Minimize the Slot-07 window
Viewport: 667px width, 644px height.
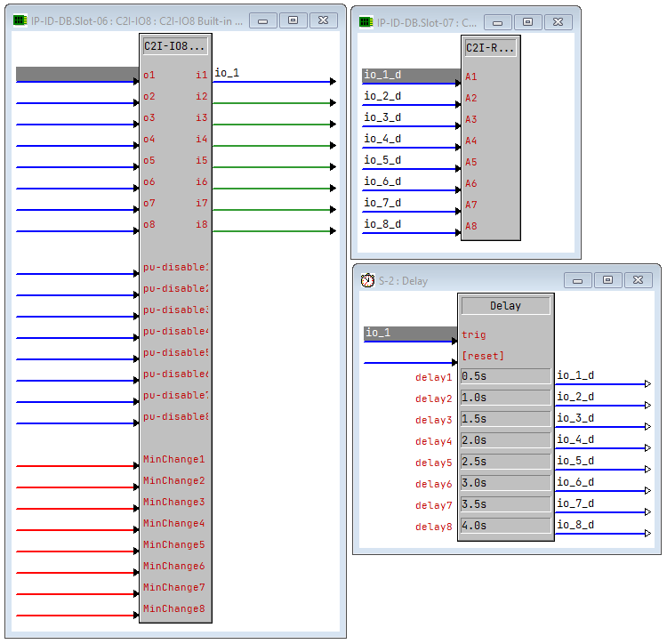click(499, 22)
